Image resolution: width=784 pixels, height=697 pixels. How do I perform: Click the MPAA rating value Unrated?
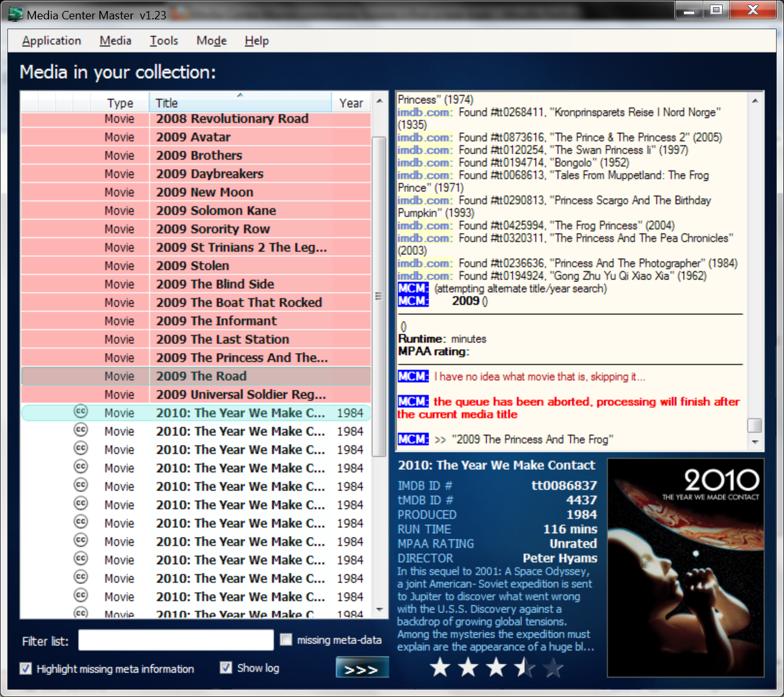click(573, 543)
